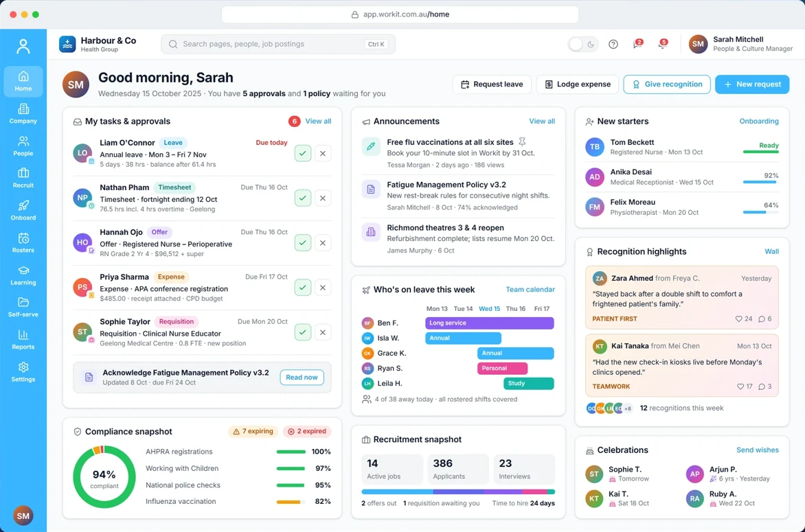Click the 94% compliant donut chart
The height and width of the screenshot is (532, 805).
[x=104, y=477]
